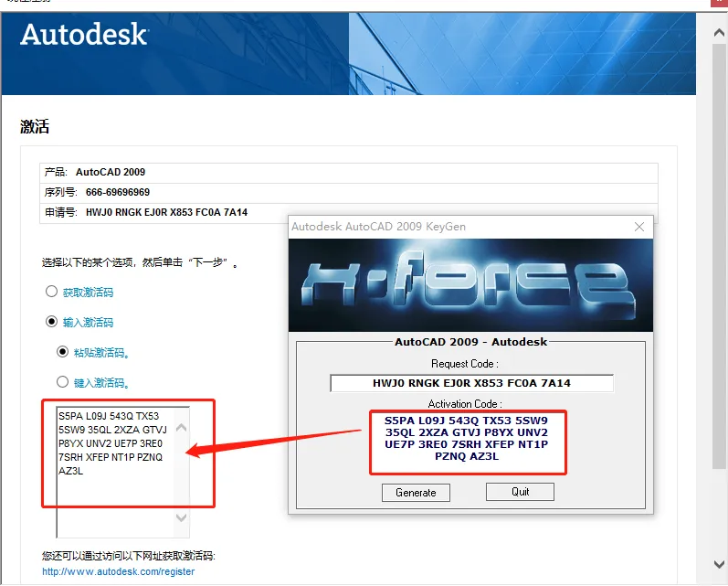Click the text area's scroll up arrow
The height and width of the screenshot is (586, 728).
182,427
